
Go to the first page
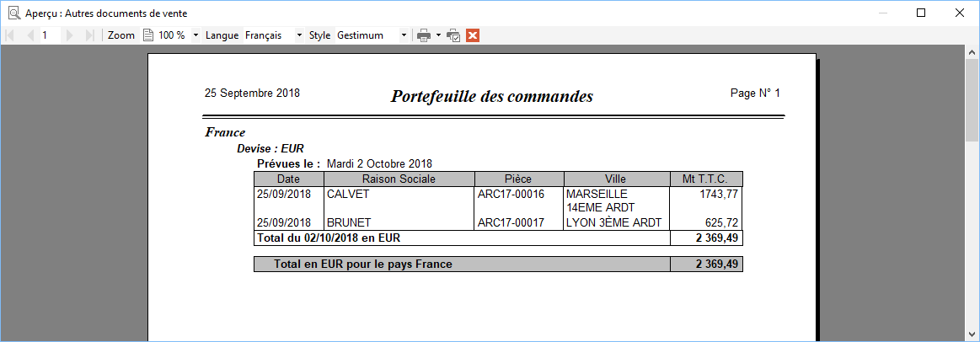pyautogui.click(x=9, y=35)
